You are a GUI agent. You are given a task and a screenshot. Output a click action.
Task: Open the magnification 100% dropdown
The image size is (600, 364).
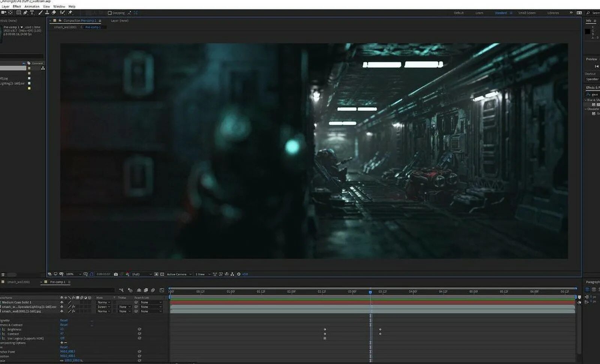click(73, 274)
